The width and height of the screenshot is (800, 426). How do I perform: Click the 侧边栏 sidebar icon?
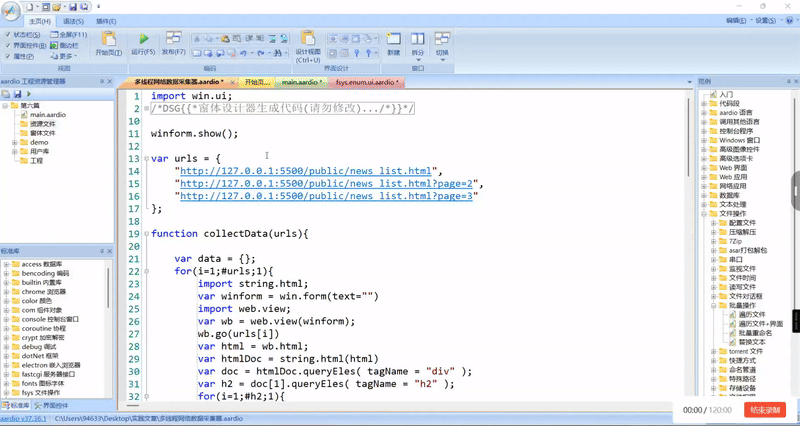(54, 45)
